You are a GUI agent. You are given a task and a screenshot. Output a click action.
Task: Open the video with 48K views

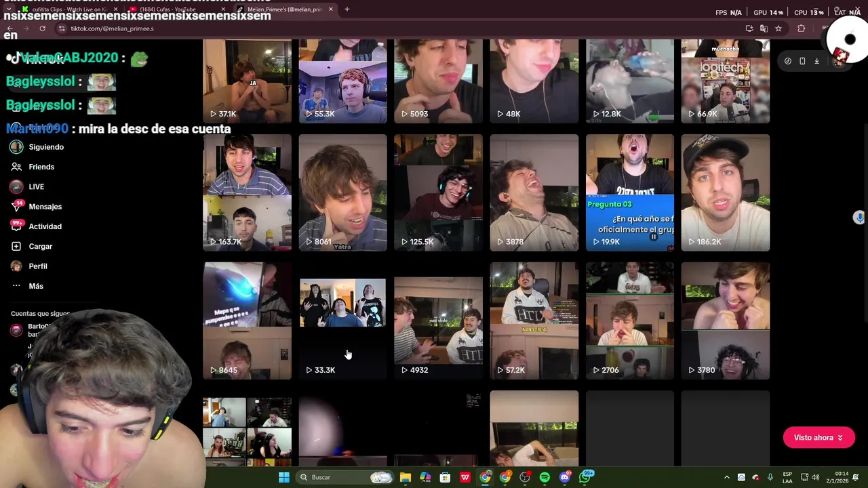point(534,81)
